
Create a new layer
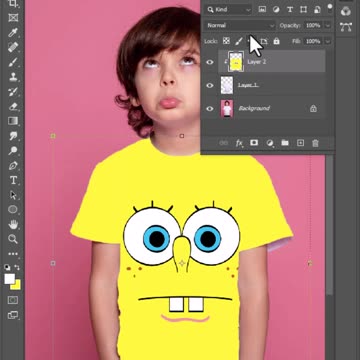(300, 143)
